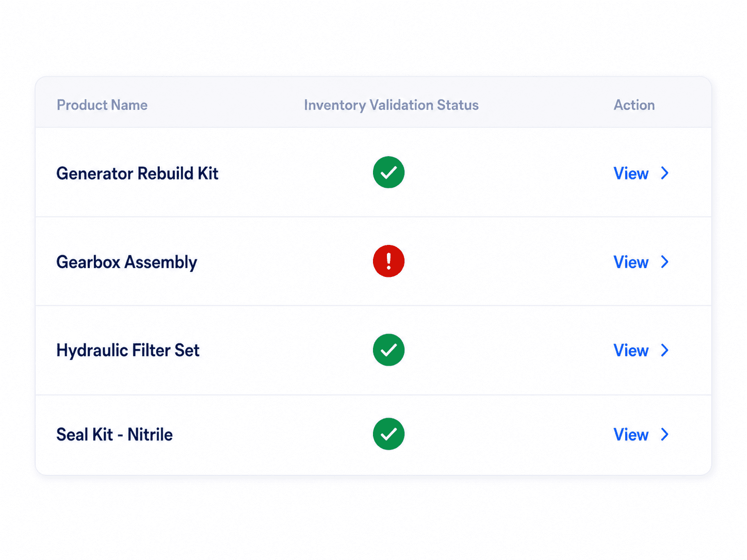Open Gearbox Assembly via its chevron arrow
This screenshot has height=560, width=747.
tap(664, 262)
